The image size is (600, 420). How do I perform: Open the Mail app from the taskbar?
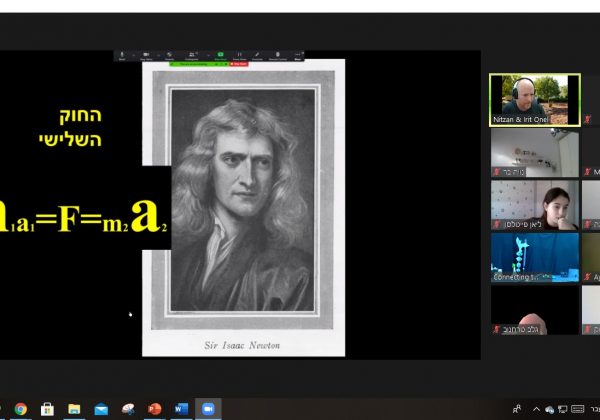(101, 409)
